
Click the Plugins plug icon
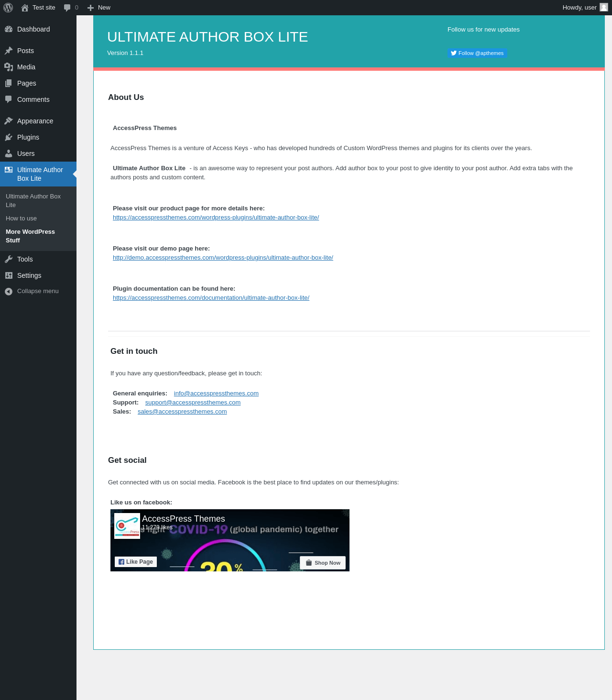pos(9,137)
